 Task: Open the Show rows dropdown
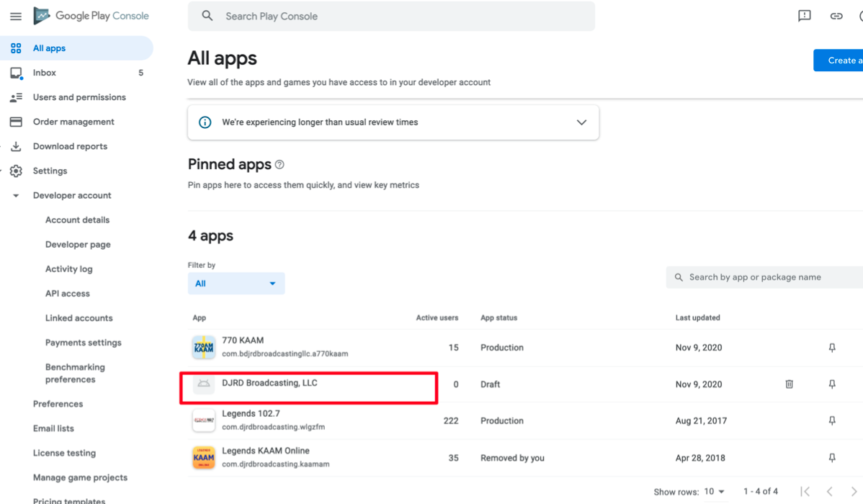pos(715,491)
